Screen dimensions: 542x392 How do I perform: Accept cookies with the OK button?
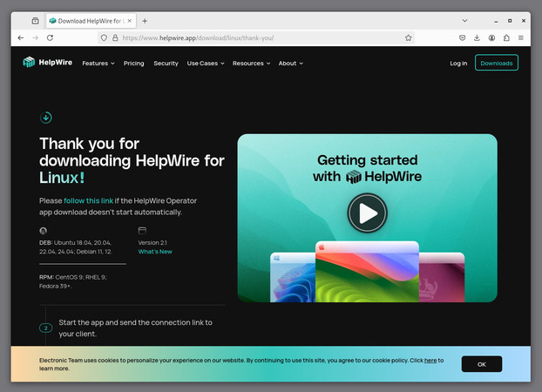(482, 364)
